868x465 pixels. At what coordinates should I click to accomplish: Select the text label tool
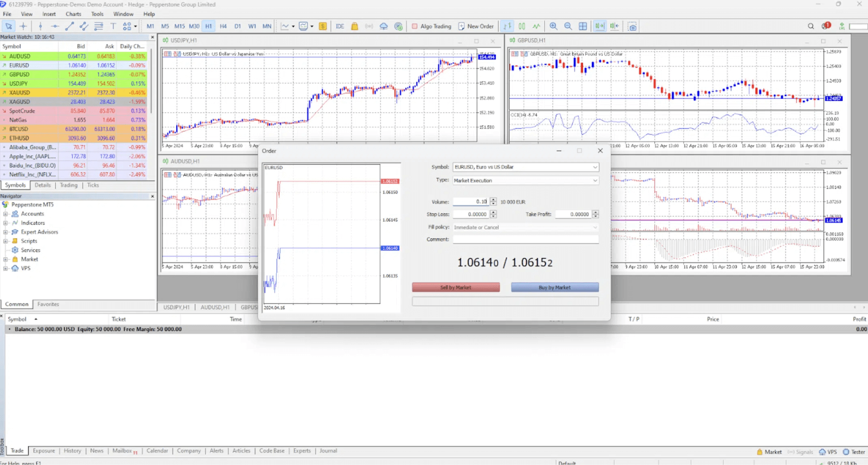(113, 26)
